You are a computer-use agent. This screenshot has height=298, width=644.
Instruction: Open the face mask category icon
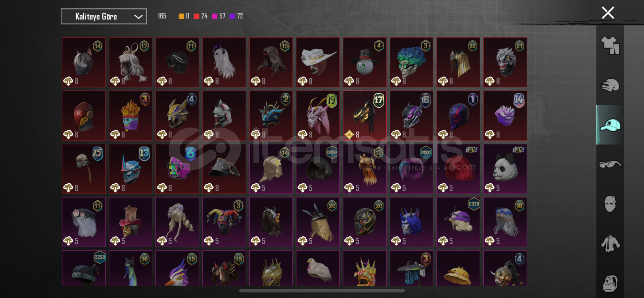point(610,204)
